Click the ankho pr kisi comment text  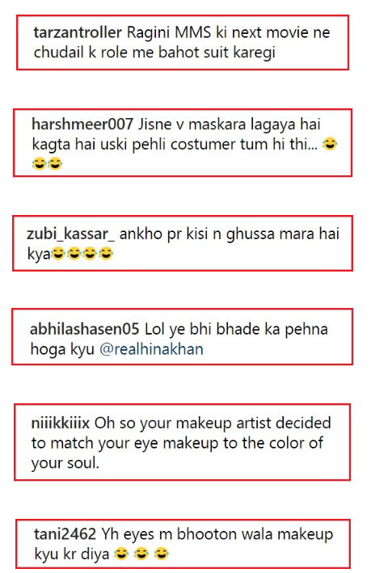[x=183, y=244]
